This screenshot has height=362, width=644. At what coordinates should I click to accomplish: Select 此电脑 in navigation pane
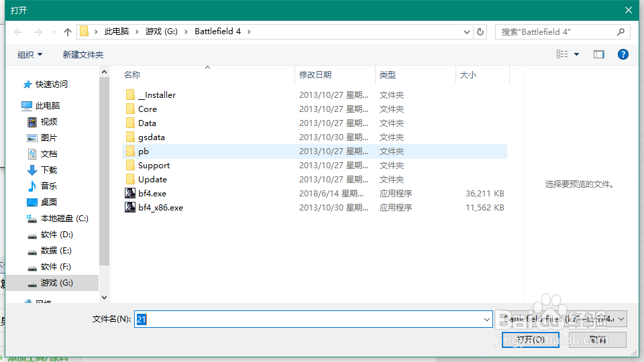(x=47, y=105)
